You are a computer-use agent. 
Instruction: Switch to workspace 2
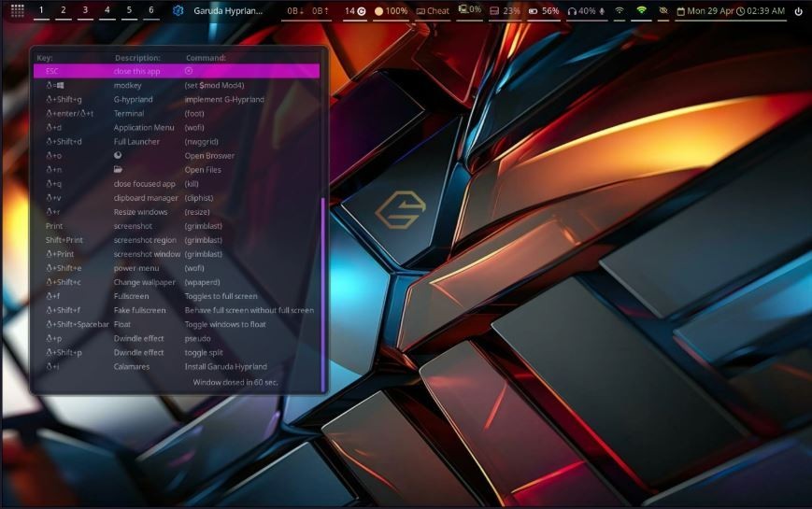(64, 10)
